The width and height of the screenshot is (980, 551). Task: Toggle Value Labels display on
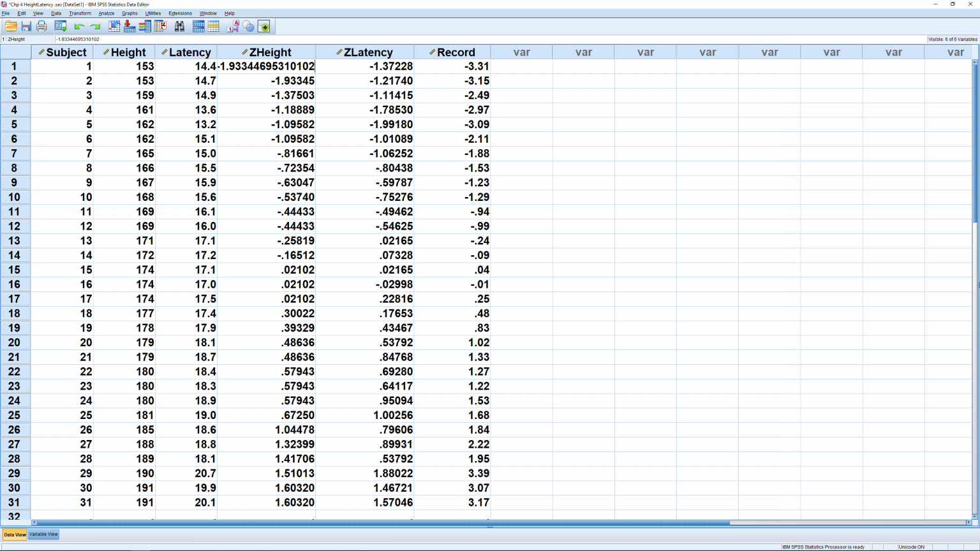click(x=233, y=26)
